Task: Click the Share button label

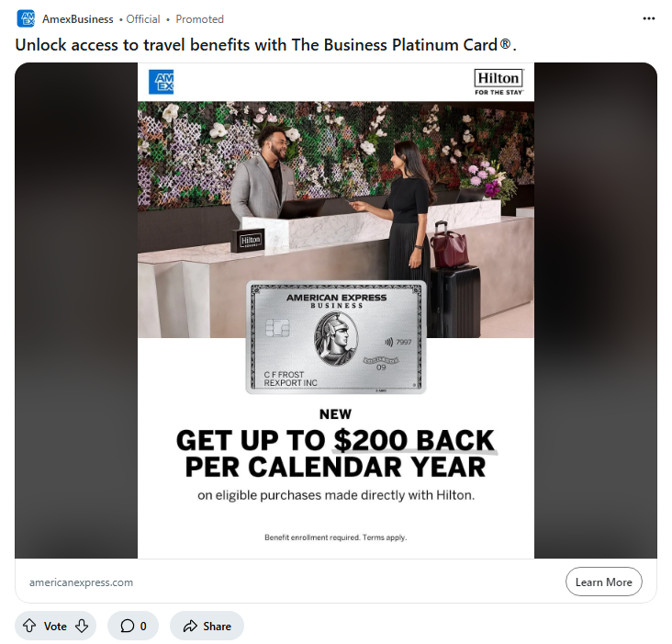Action: [x=217, y=626]
